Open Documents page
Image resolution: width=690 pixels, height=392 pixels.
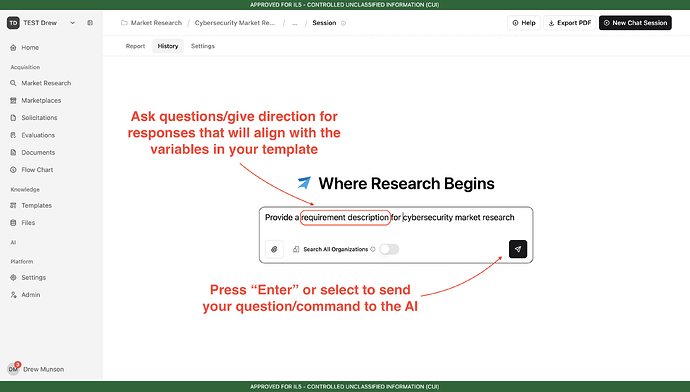click(38, 152)
